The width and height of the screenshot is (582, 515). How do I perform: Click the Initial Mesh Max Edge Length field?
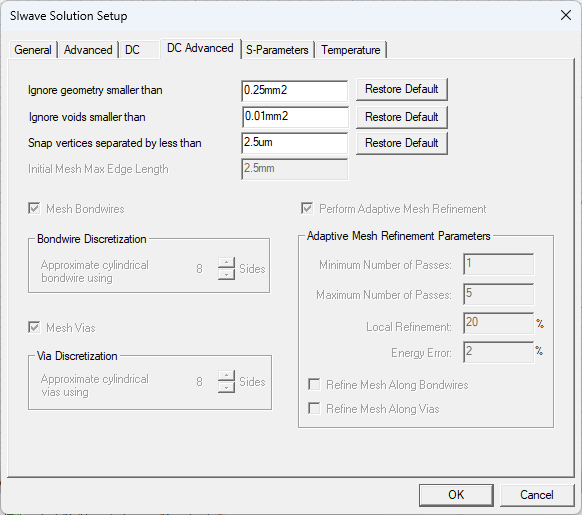pyautogui.click(x=294, y=169)
